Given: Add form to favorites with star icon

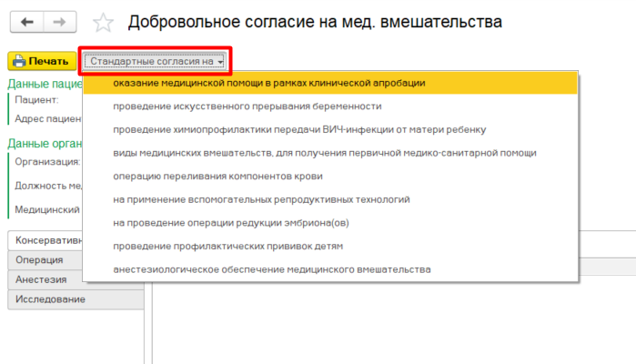Looking at the screenshot, I should click(105, 21).
